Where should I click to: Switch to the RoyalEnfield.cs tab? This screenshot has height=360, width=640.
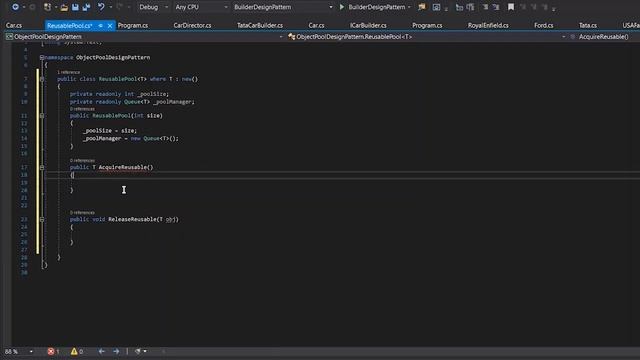coord(488,25)
